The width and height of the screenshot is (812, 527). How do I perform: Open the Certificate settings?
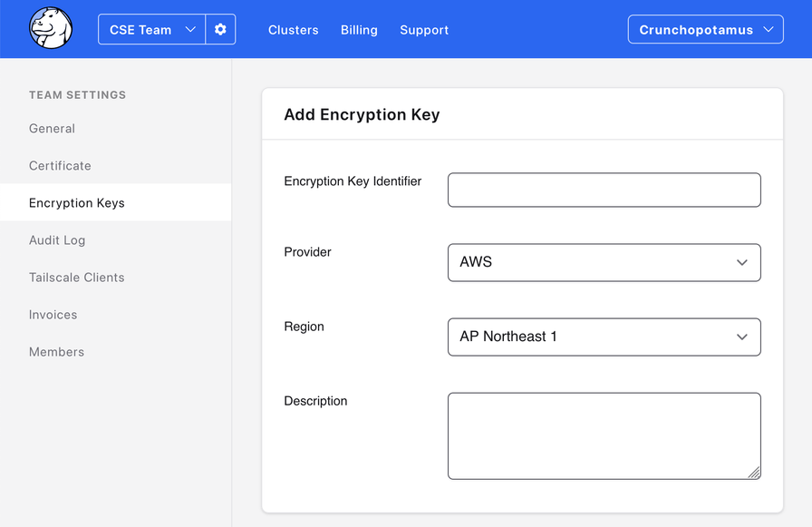click(x=60, y=165)
